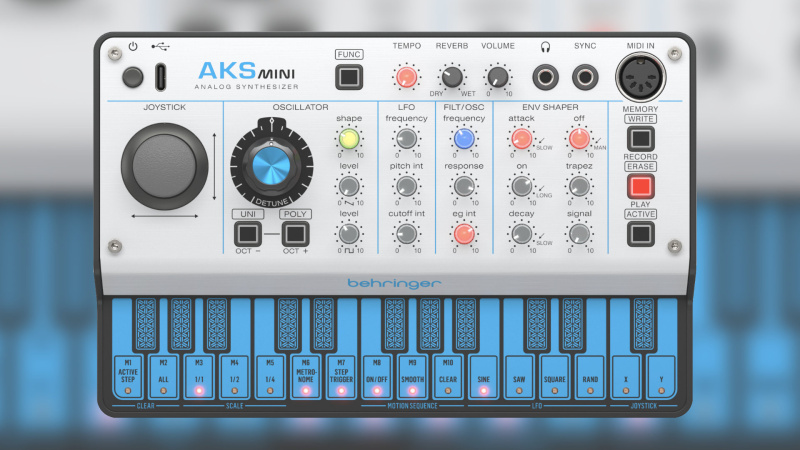Click the REVERB dry/wet knob

coord(452,77)
